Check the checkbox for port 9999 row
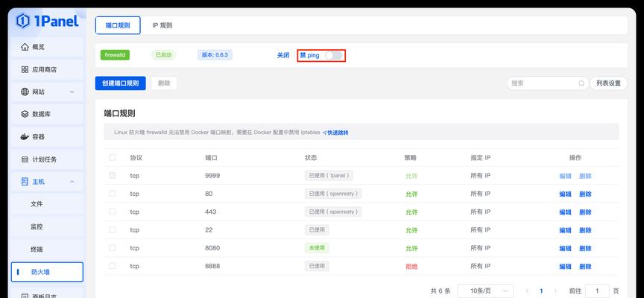 tap(112, 175)
